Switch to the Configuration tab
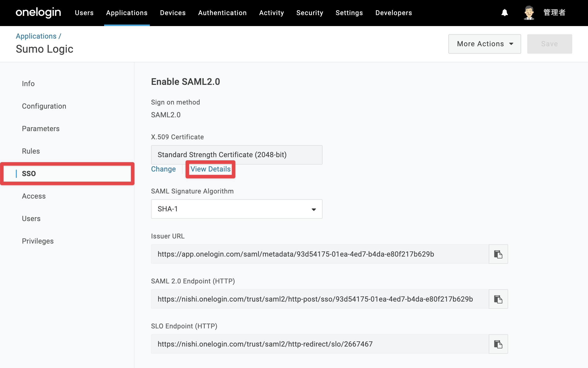588x368 pixels. 44,106
